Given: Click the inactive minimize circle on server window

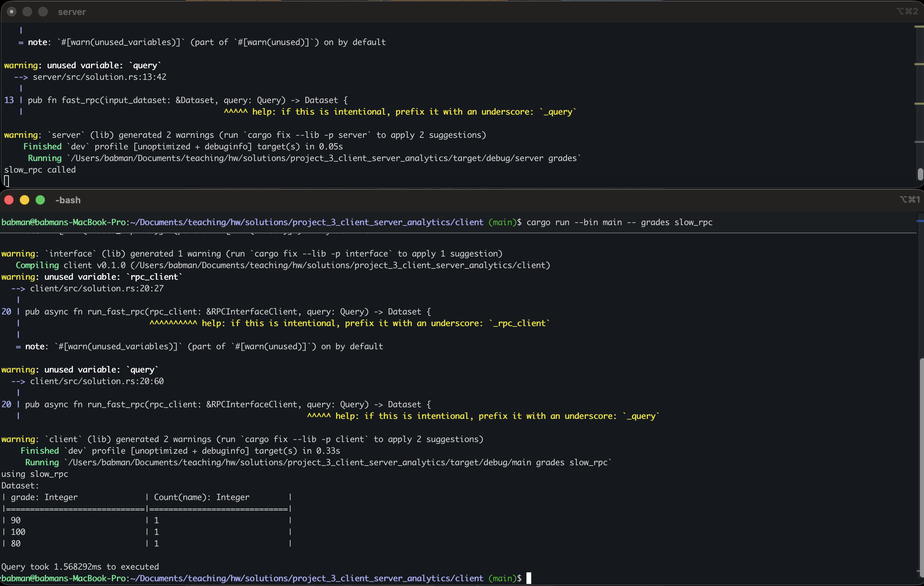Looking at the screenshot, I should [x=27, y=12].
